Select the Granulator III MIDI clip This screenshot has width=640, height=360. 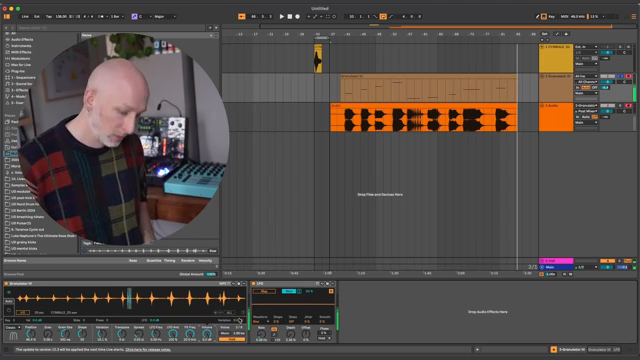click(x=429, y=88)
